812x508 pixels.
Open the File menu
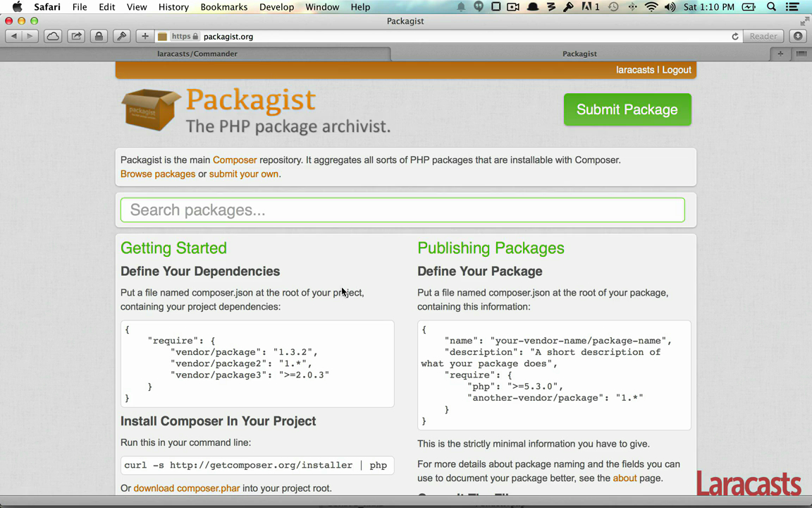pyautogui.click(x=80, y=7)
